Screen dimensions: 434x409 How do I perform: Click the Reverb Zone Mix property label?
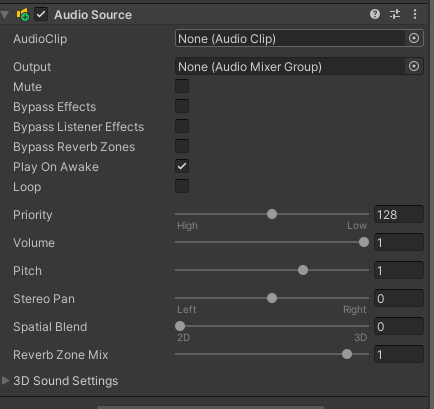click(x=61, y=355)
